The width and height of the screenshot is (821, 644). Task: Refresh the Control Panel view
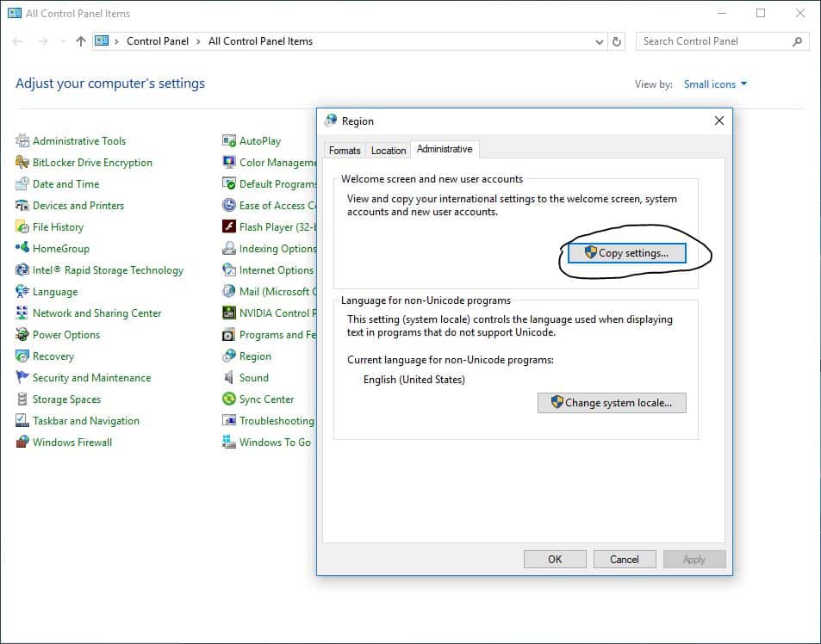click(x=617, y=42)
